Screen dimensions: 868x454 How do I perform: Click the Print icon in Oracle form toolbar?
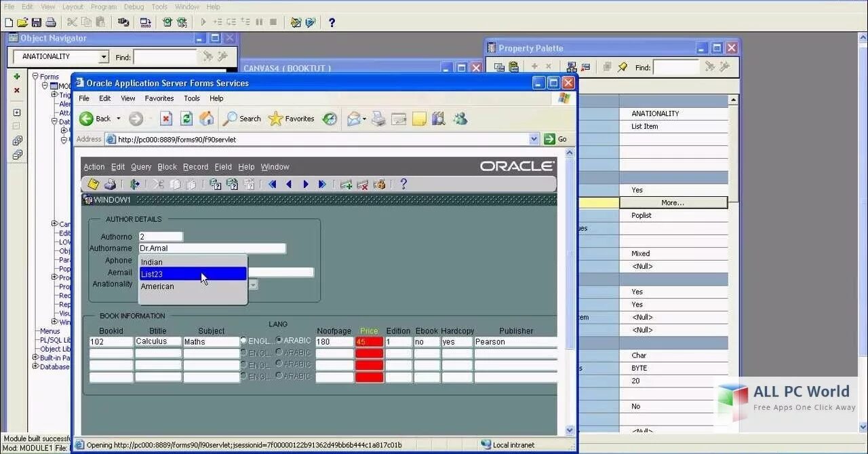click(110, 184)
